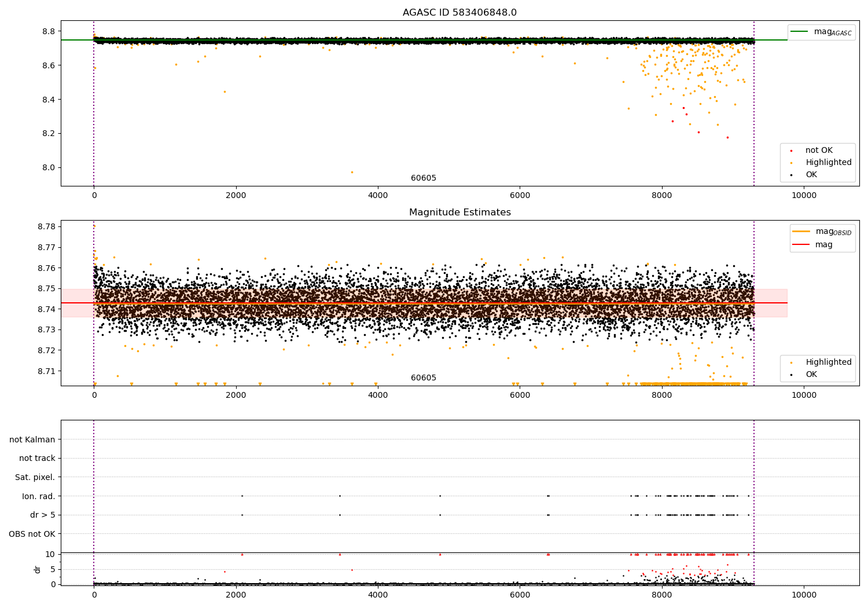
Task: Click the 8.77 y-axis tick label
Action: (x=46, y=247)
